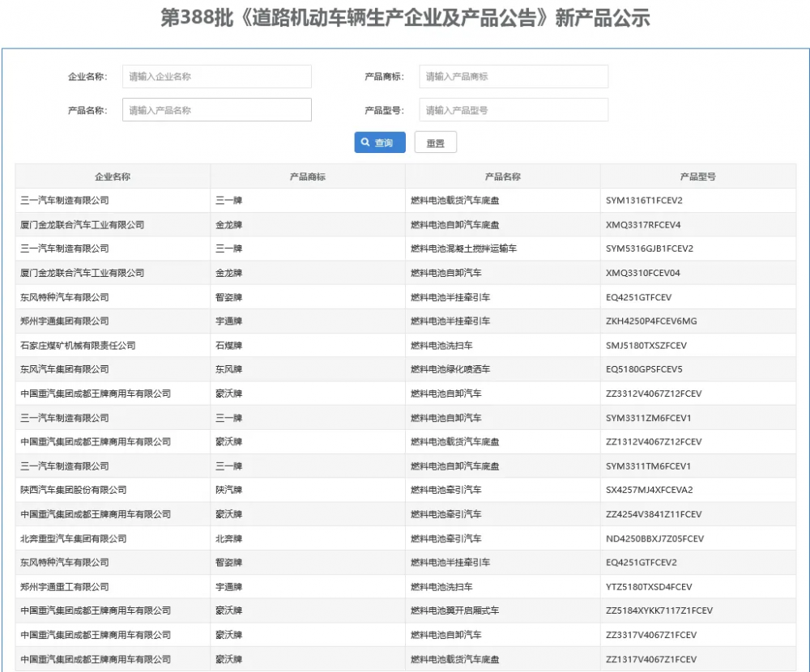Image resolution: width=810 pixels, height=672 pixels.
Task: Click 北奔牌 brand cell
Action: [x=308, y=538]
